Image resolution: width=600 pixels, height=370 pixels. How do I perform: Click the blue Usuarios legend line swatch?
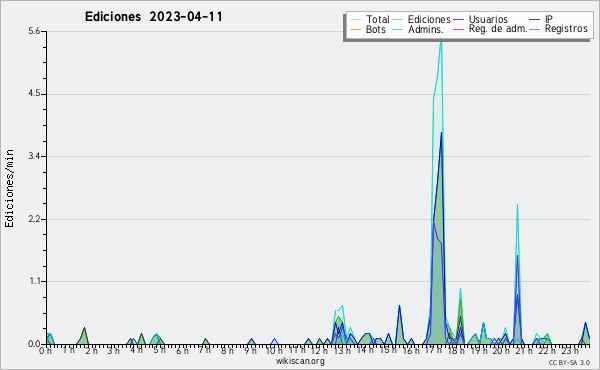tap(458, 20)
